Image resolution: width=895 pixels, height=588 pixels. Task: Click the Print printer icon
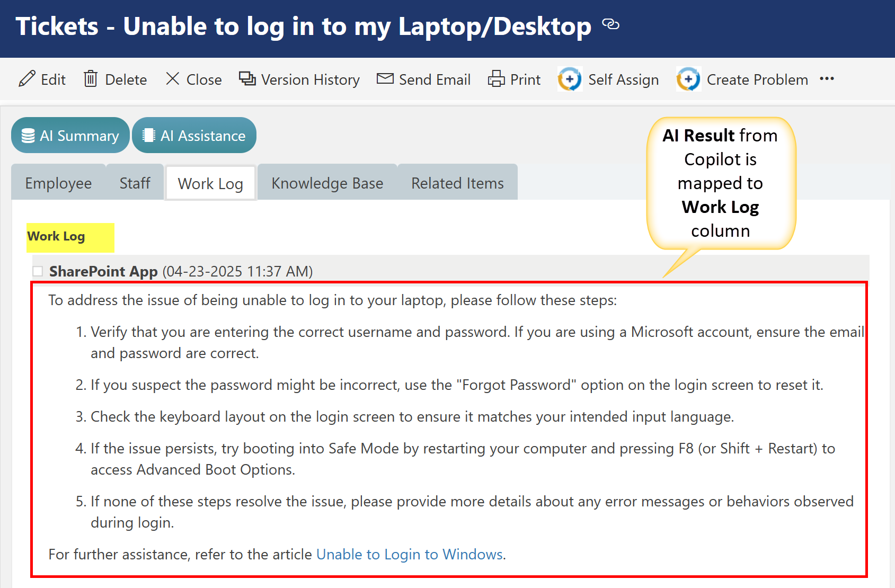click(x=497, y=79)
